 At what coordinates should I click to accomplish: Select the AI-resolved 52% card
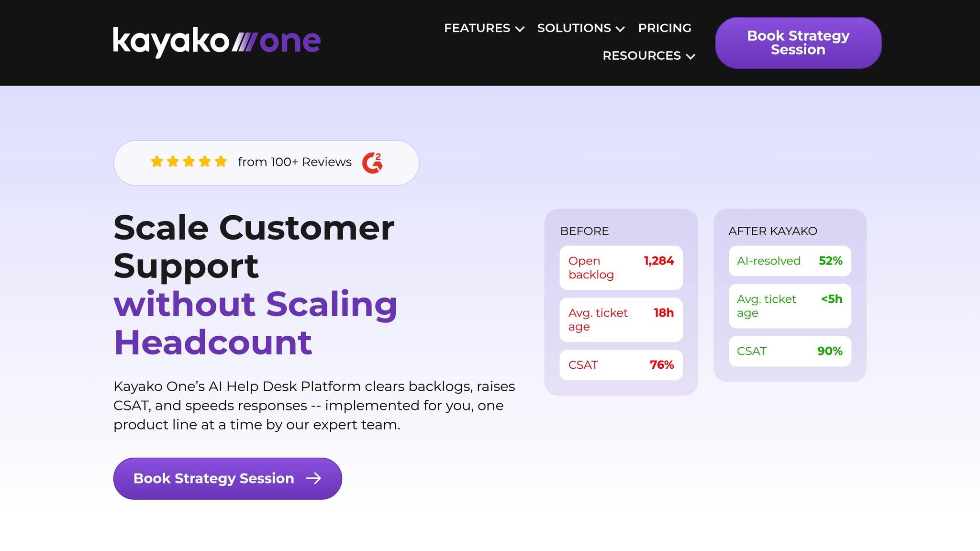click(790, 261)
